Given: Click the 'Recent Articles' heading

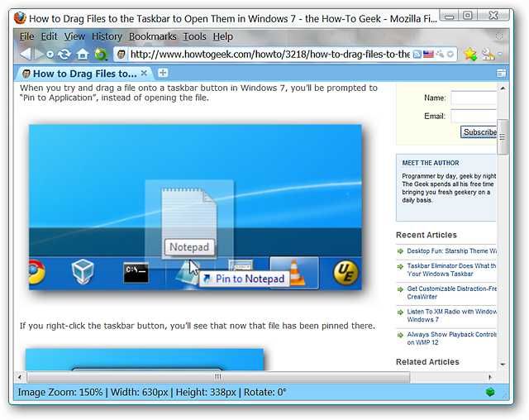Looking at the screenshot, I should [x=427, y=235].
